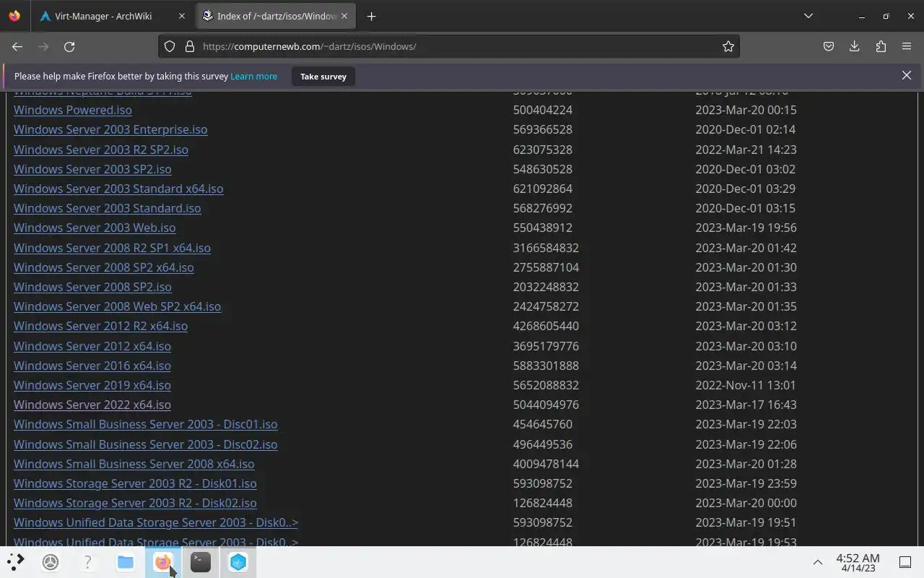The width and height of the screenshot is (924, 578).
Task: Select the date 2022-Mar-21 14:23
Action: [746, 150]
